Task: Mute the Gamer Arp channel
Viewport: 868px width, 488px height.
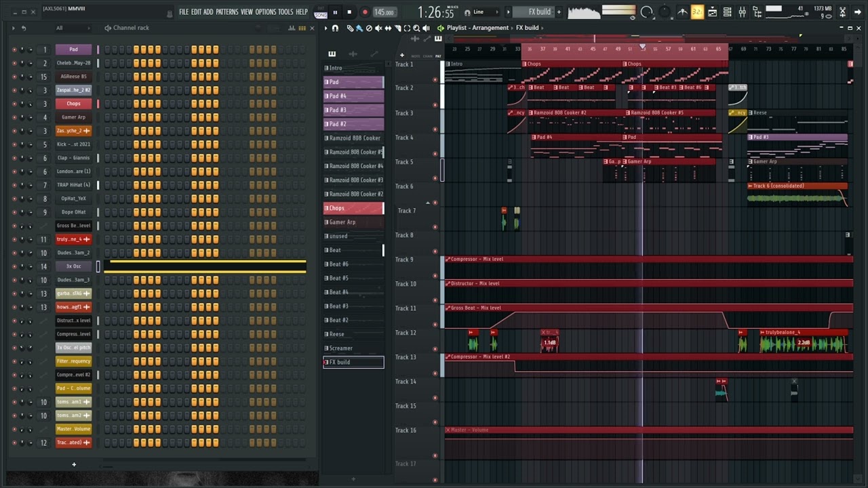Action: click(x=14, y=117)
